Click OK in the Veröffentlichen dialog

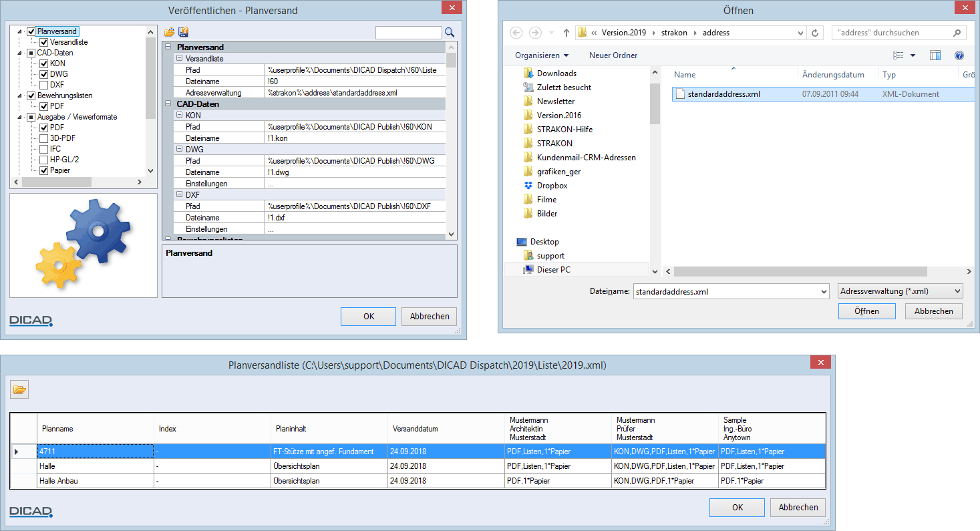(368, 317)
